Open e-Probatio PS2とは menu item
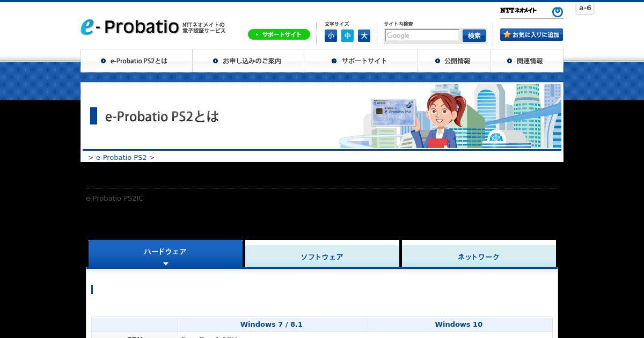Screen dimensions: 644x338 [x=136, y=61]
